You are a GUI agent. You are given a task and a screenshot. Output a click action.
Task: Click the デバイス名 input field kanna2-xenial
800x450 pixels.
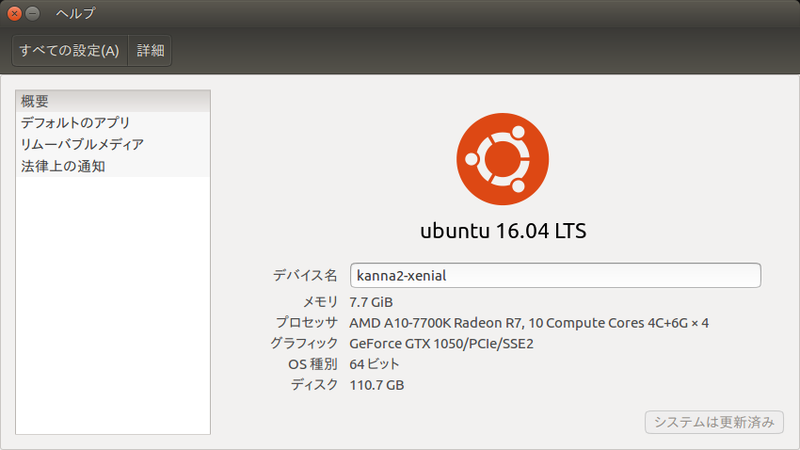tap(555, 276)
